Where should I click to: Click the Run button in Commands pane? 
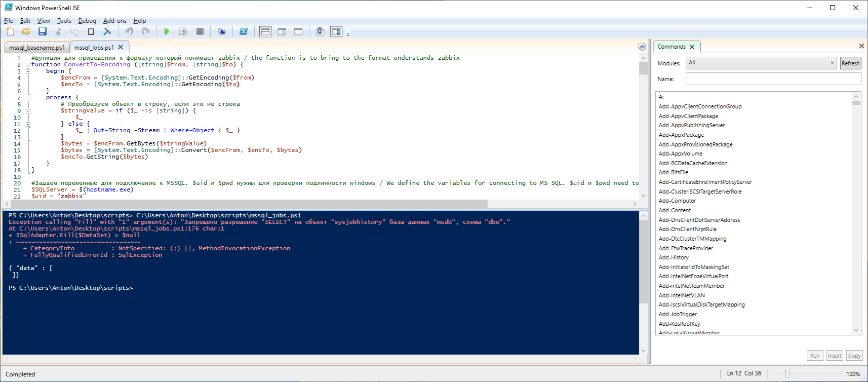(814, 356)
